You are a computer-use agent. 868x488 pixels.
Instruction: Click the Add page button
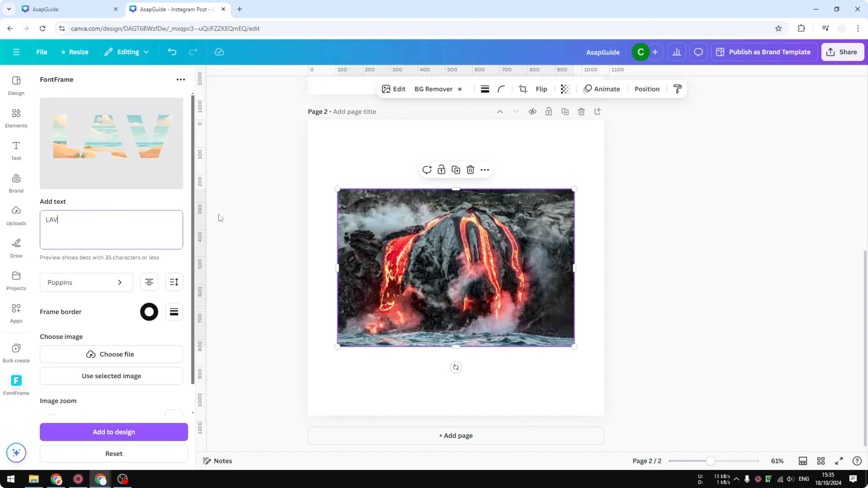(455, 435)
